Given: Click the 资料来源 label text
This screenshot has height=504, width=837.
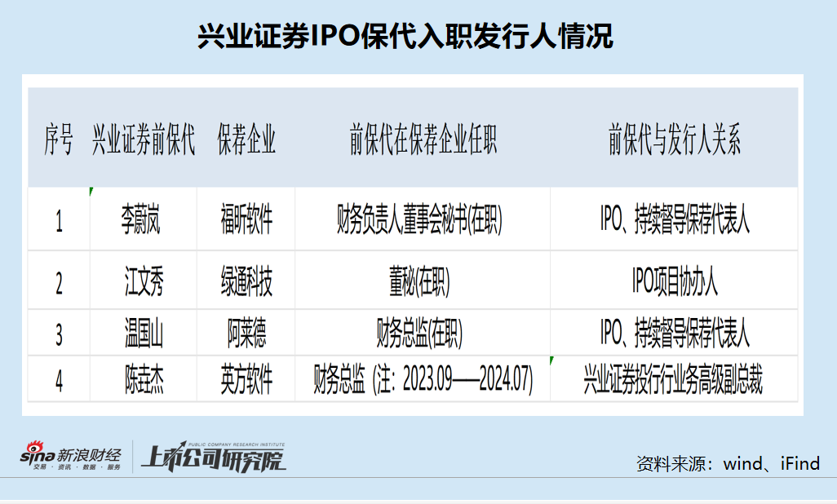Looking at the screenshot, I should (x=671, y=462).
